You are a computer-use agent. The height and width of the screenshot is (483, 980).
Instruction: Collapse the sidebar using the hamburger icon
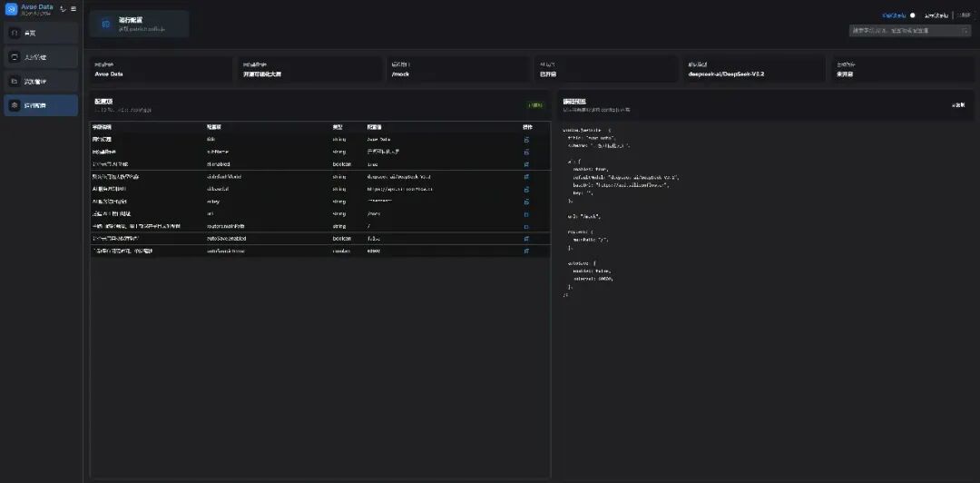pos(73,9)
